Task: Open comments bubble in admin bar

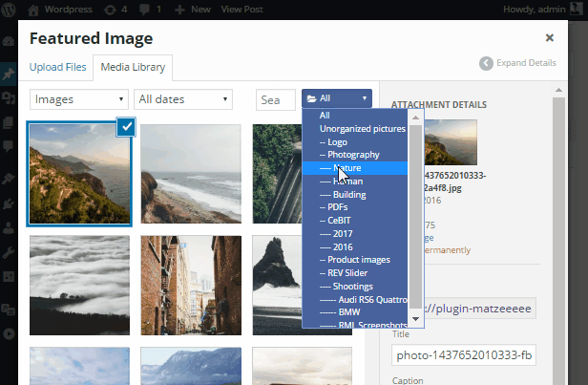Action: 150,10
